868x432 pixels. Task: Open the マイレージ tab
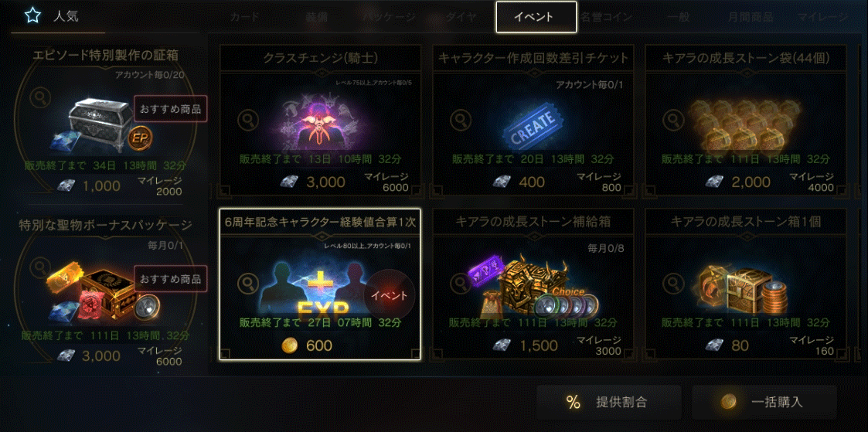pos(822,16)
